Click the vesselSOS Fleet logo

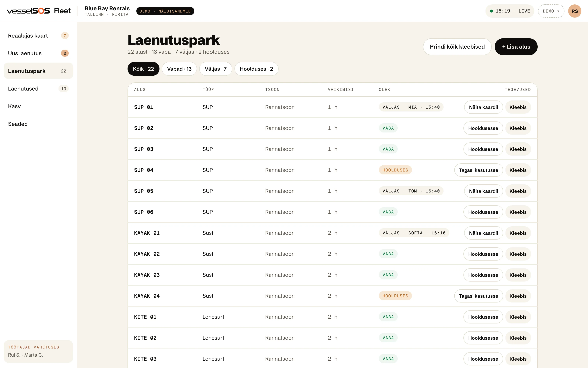[39, 11]
